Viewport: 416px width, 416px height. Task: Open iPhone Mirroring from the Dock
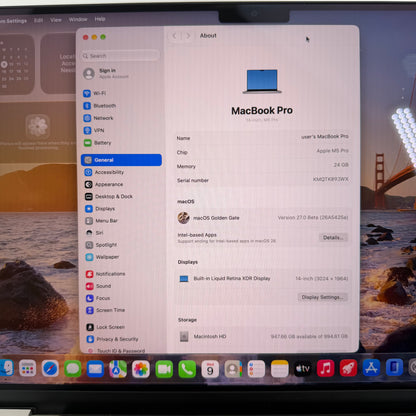394,367
